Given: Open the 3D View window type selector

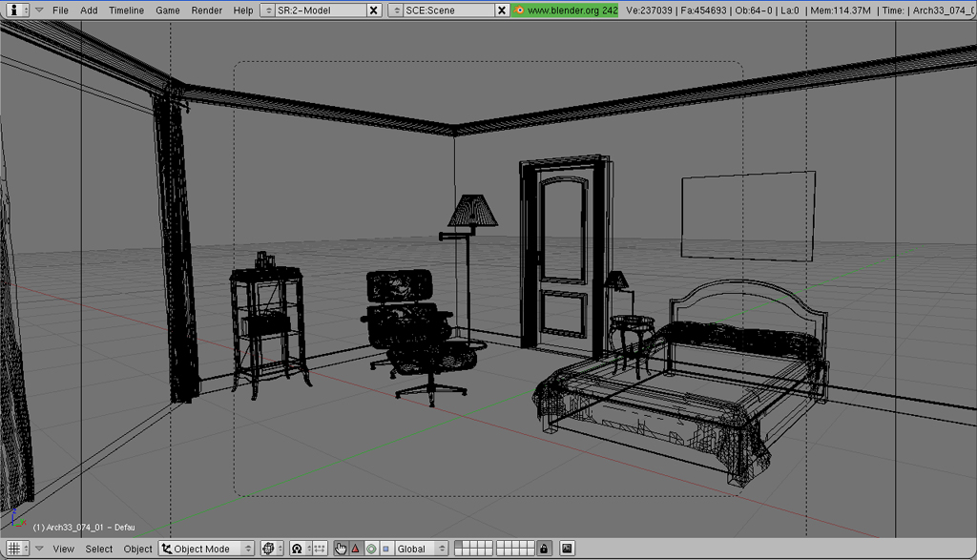Looking at the screenshot, I should (17, 549).
